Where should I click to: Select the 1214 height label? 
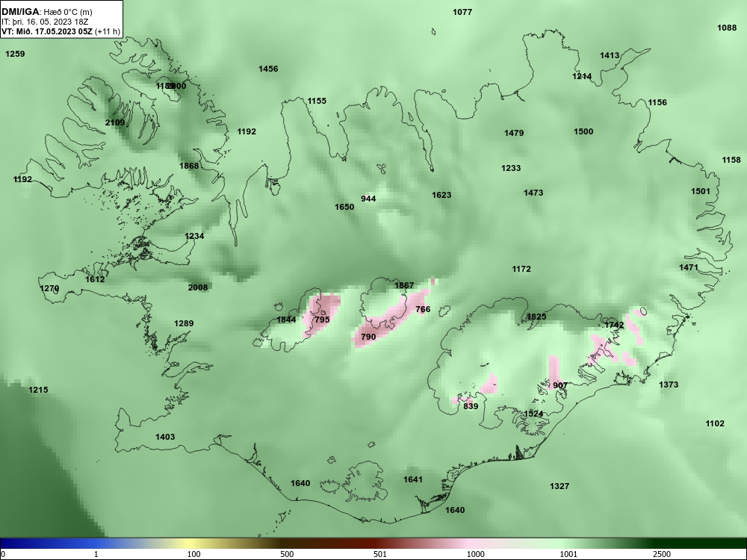[x=582, y=76]
